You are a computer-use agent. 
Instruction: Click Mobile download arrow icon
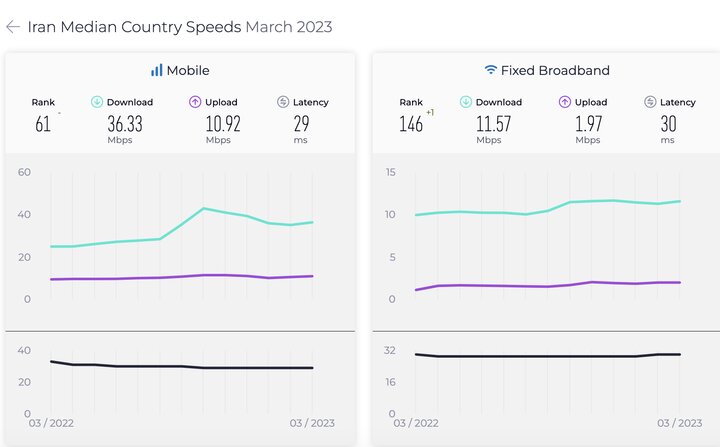coord(97,102)
